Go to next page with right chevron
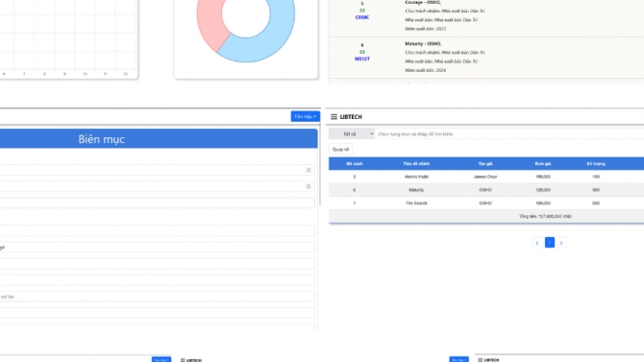 (x=561, y=243)
